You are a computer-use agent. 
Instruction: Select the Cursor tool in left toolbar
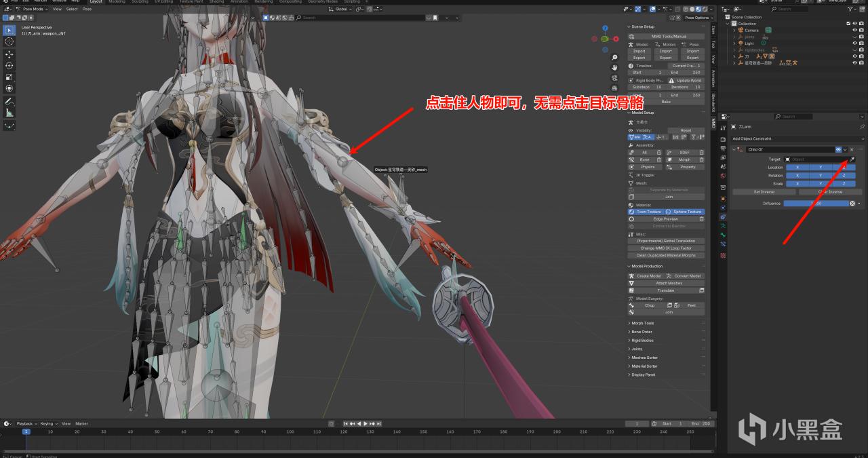(x=9, y=41)
